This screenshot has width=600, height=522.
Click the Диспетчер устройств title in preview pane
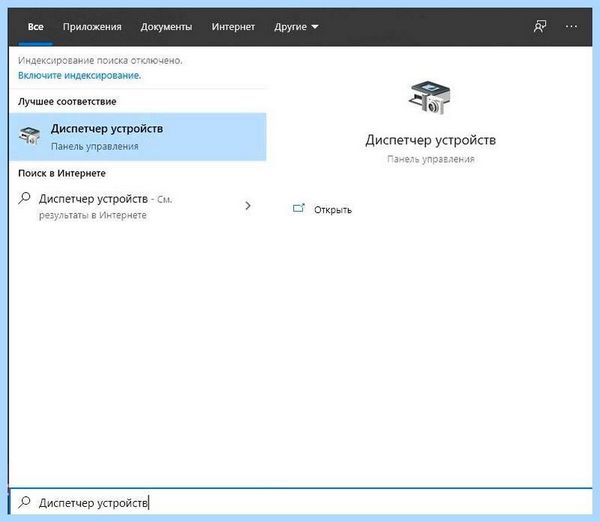430,140
